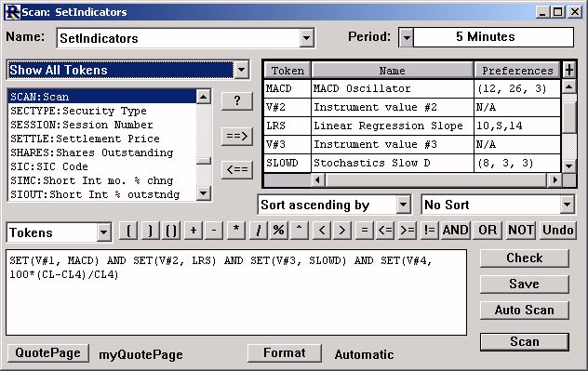The width and height of the screenshot is (588, 371).
Task: Click the Format button
Action: [x=285, y=353]
